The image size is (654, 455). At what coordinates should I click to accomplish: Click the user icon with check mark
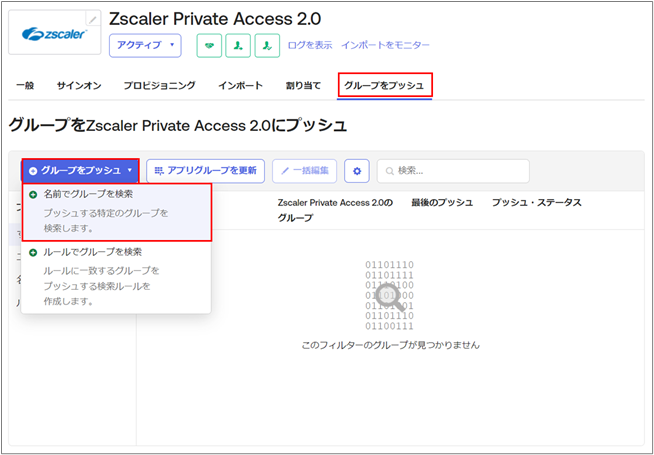pos(267,45)
